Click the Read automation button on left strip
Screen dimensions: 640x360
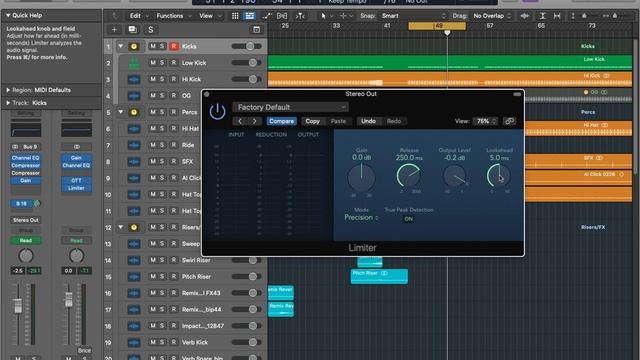[x=26, y=240]
